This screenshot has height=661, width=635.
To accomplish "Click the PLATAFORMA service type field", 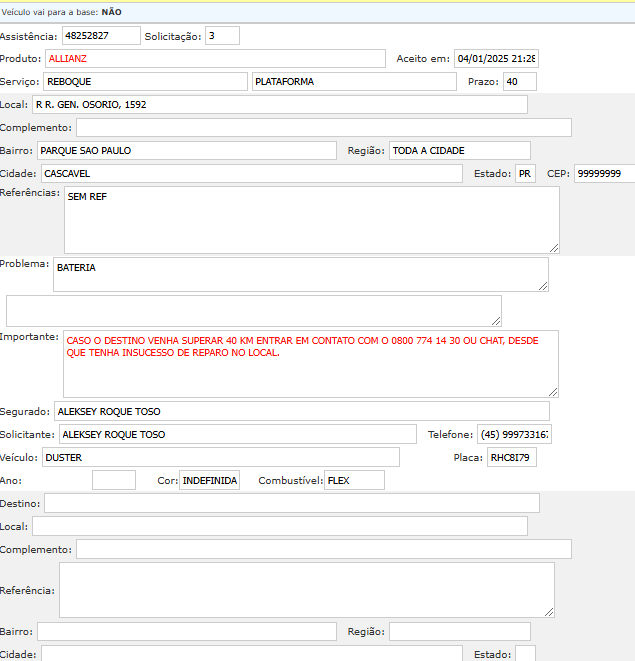I will 354,81.
